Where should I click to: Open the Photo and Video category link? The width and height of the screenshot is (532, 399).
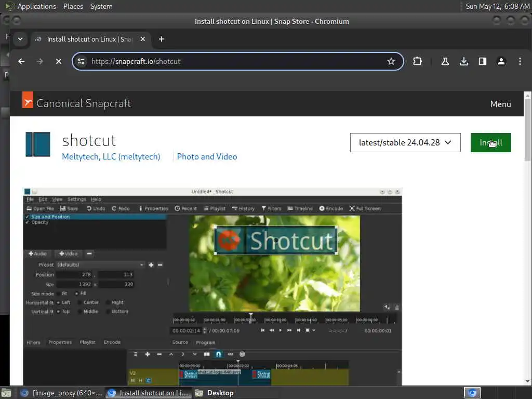(x=207, y=156)
